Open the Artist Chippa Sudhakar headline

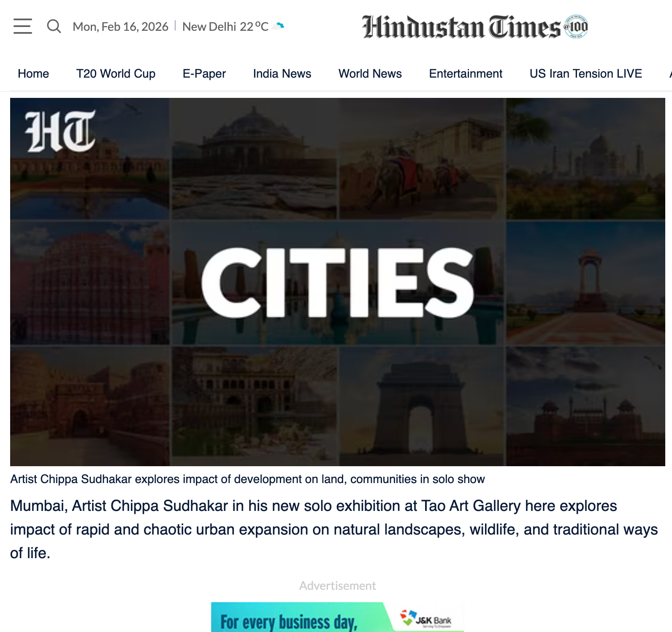click(x=247, y=479)
